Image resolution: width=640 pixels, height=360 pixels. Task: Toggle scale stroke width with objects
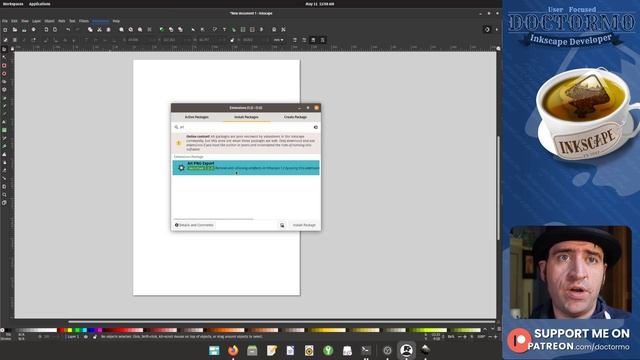[x=295, y=40]
